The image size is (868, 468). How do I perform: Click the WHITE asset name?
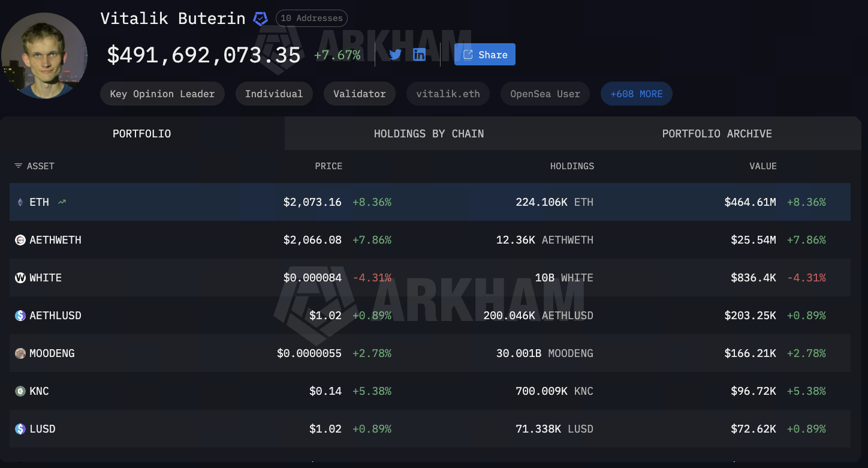[46, 278]
